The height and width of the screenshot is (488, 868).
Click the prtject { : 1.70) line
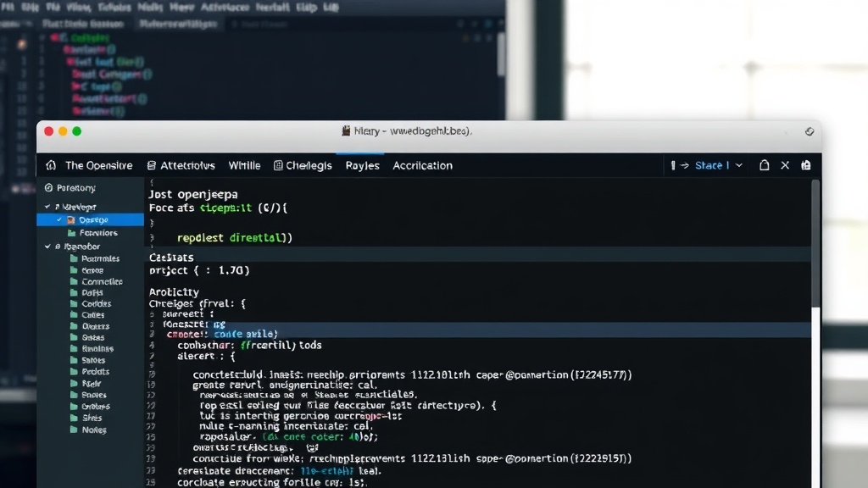(199, 270)
